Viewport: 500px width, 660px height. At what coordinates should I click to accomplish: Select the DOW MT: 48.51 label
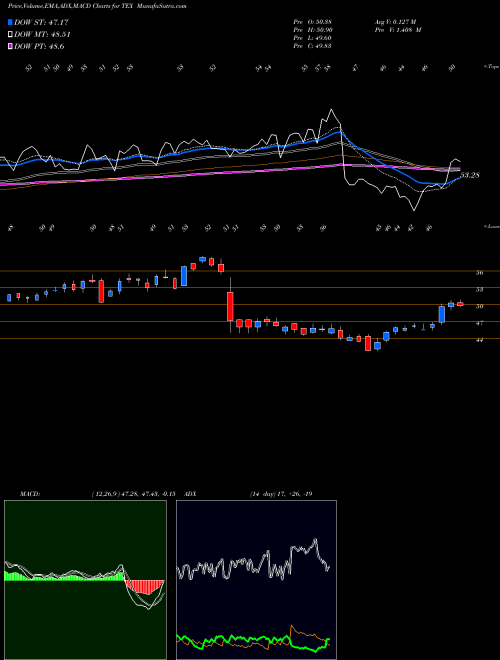click(x=42, y=35)
